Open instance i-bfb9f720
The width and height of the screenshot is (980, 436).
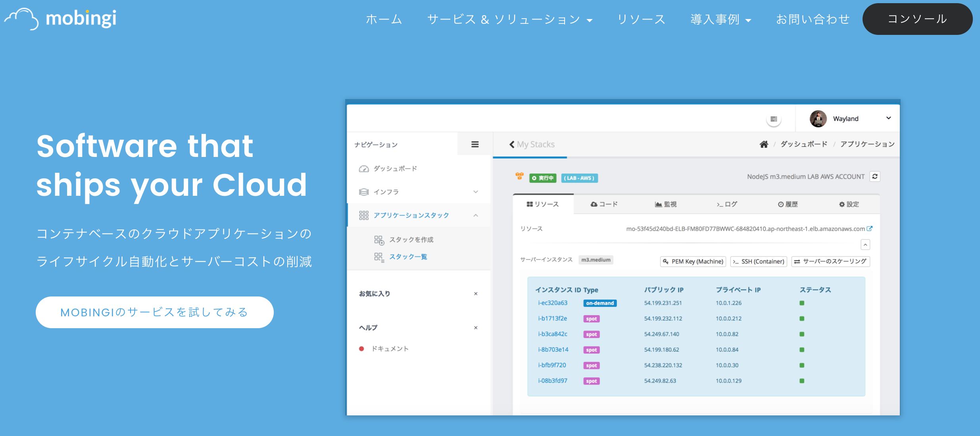[552, 365]
